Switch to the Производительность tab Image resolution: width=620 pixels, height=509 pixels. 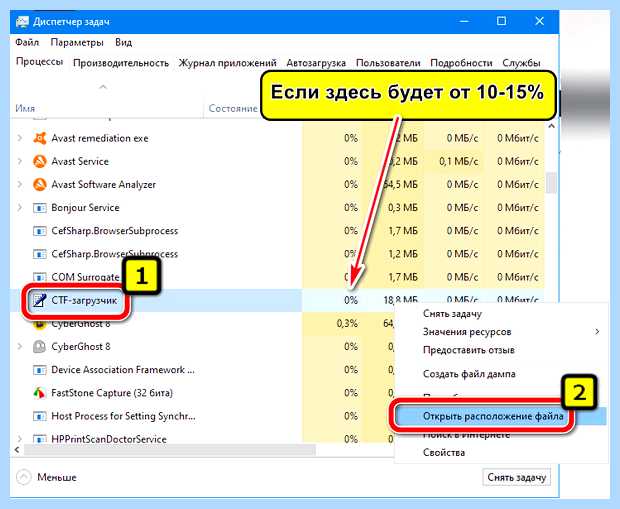121,63
